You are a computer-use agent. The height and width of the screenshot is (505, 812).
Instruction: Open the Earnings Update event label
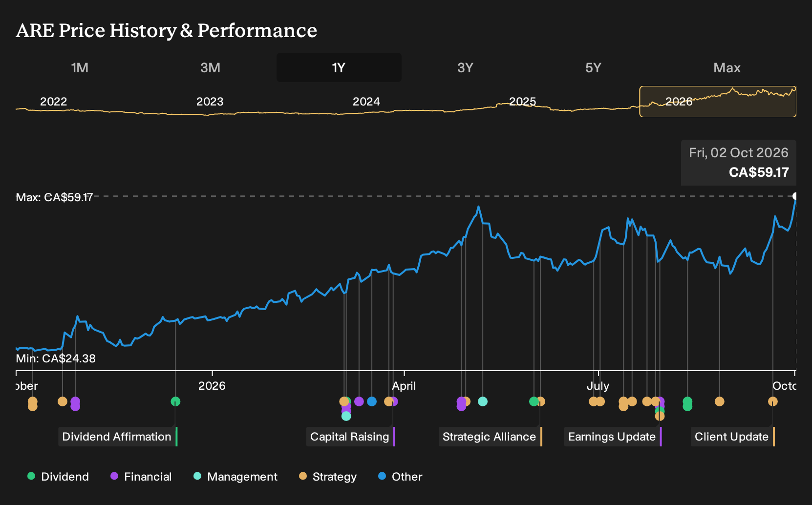coord(612,437)
